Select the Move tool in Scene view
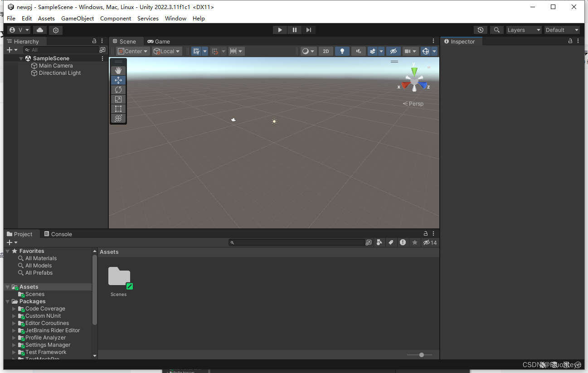Image resolution: width=588 pixels, height=373 pixels. [x=118, y=80]
